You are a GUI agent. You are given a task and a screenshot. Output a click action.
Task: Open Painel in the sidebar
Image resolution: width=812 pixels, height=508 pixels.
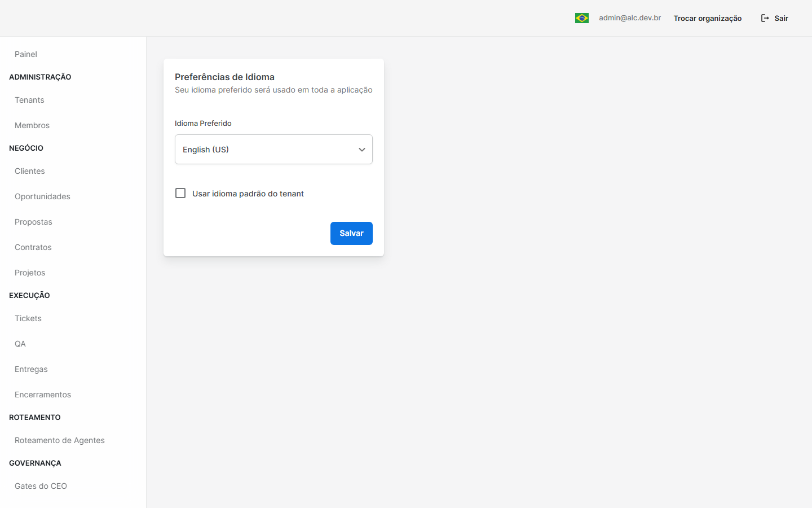26,54
